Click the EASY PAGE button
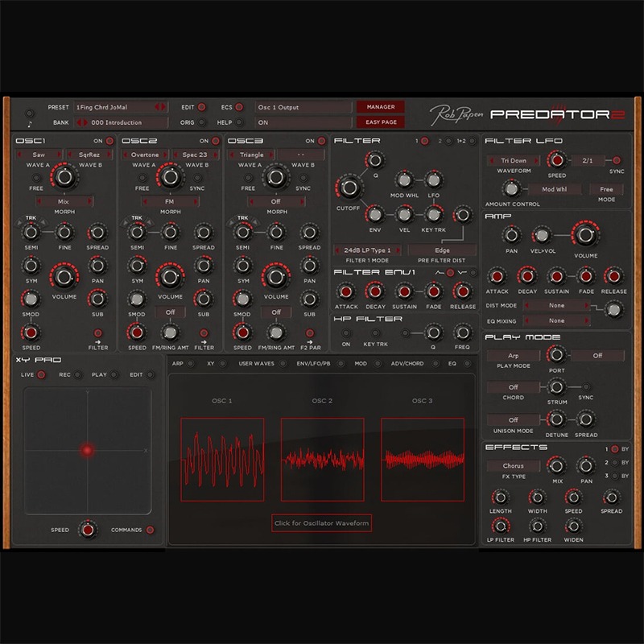This screenshot has width=644, height=644. (381, 122)
